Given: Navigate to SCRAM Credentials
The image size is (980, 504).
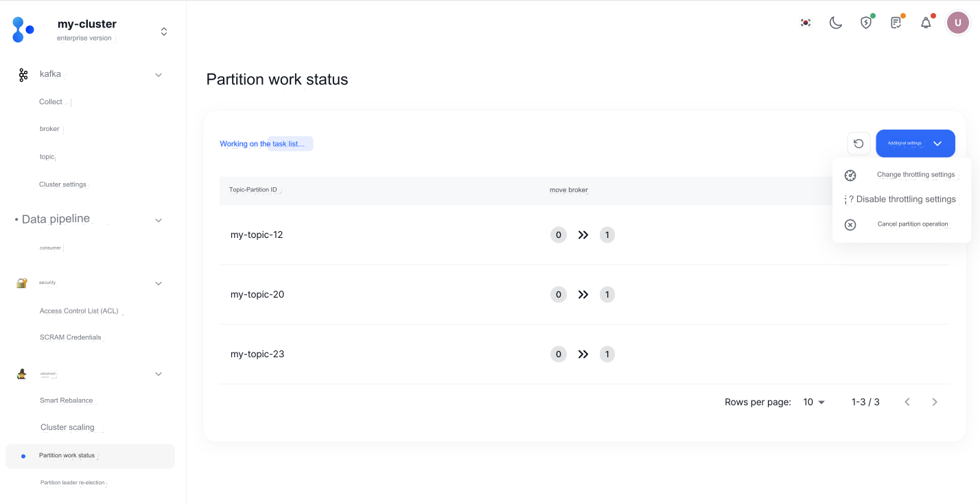Looking at the screenshot, I should coord(70,337).
